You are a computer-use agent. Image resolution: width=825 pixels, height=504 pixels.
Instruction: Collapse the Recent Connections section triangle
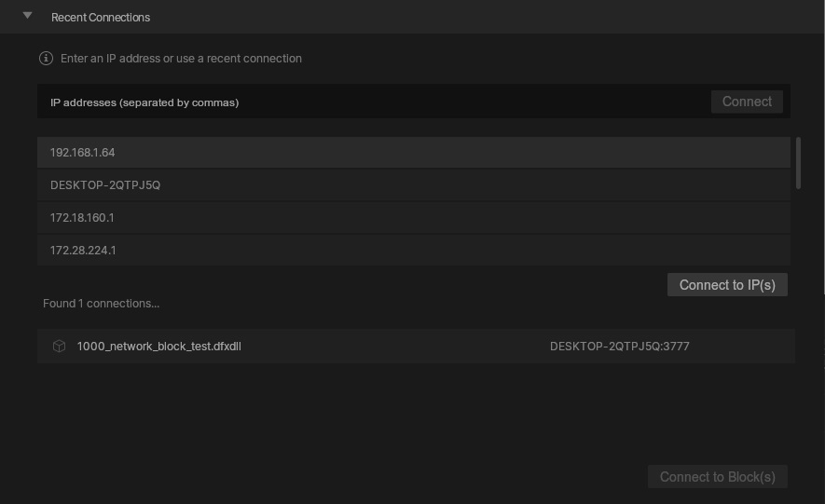coord(28,16)
